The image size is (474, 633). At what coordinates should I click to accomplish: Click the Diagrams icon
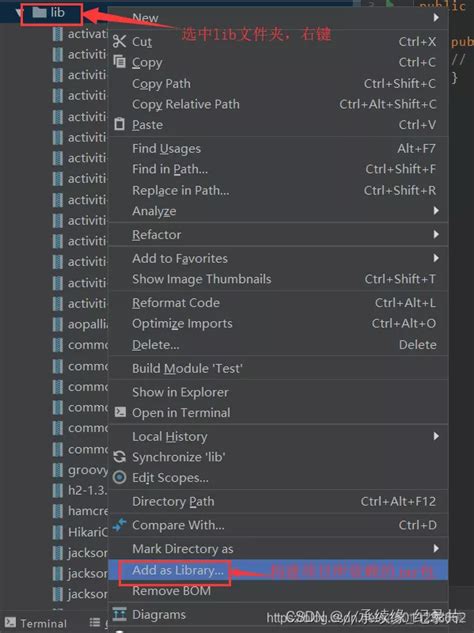(120, 614)
